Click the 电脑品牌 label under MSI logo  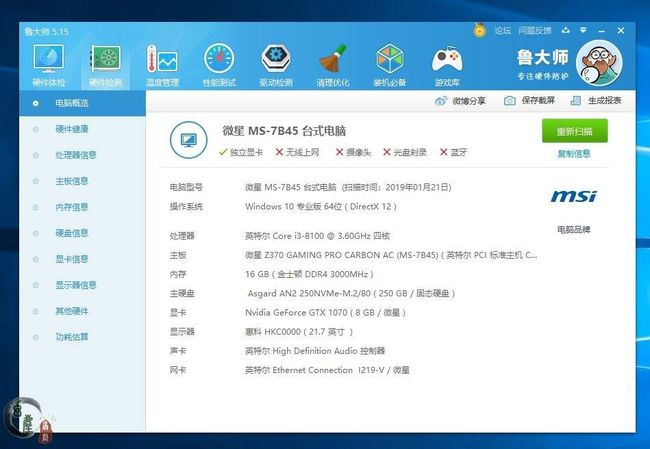[x=574, y=230]
